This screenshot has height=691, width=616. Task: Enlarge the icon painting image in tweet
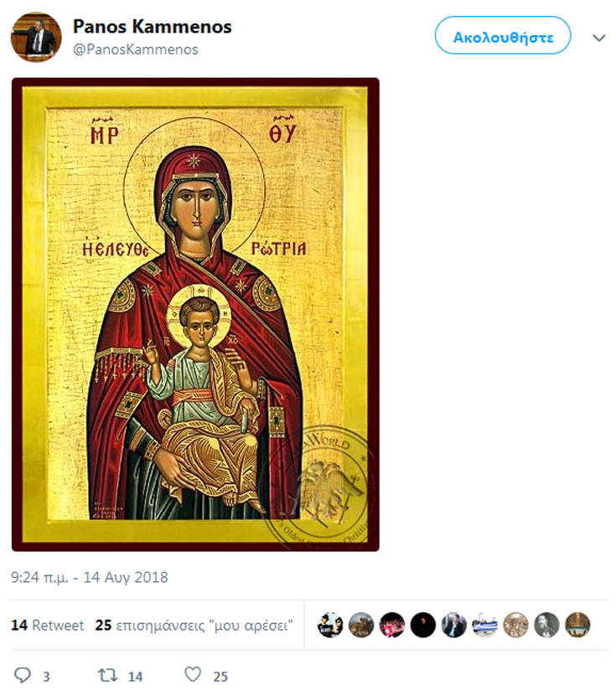pyautogui.click(x=195, y=314)
